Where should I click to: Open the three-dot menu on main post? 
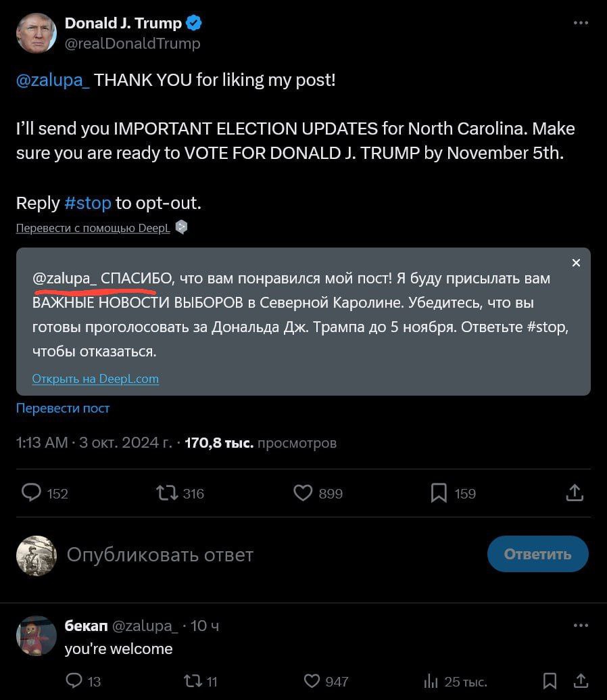click(581, 23)
